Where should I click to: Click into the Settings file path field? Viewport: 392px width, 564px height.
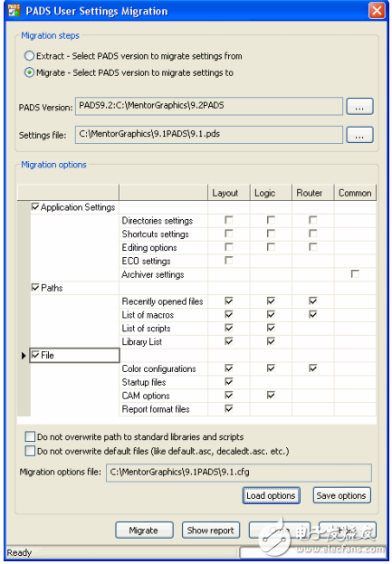(x=209, y=135)
